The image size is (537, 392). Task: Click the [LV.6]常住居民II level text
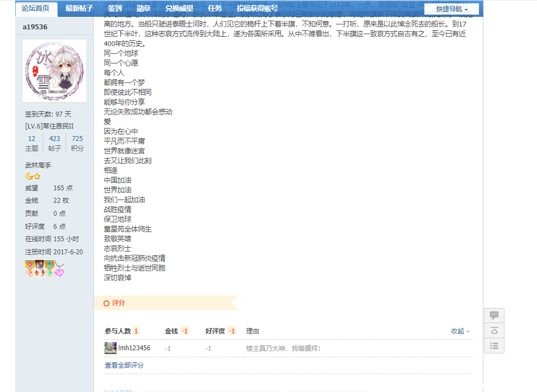(49, 126)
